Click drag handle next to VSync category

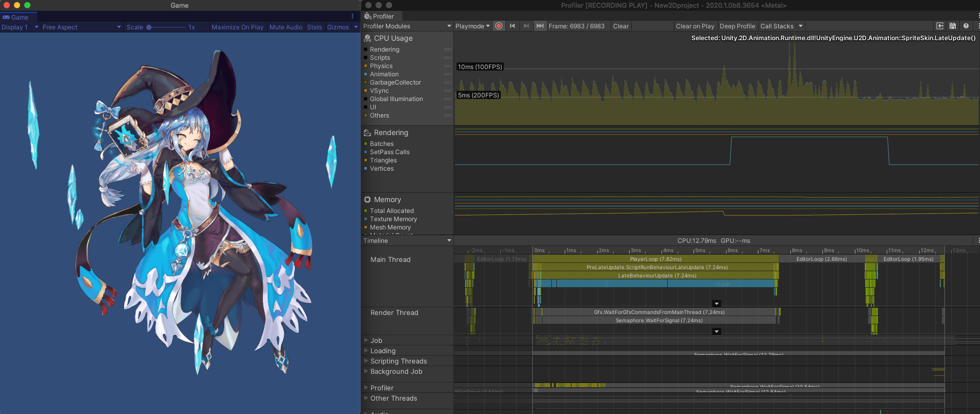tap(448, 91)
